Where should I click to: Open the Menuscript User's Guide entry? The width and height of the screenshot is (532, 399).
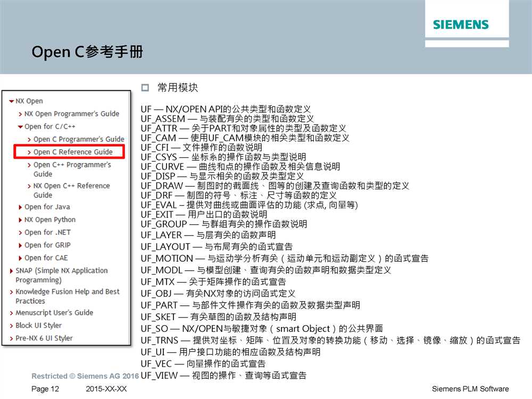[54, 313]
